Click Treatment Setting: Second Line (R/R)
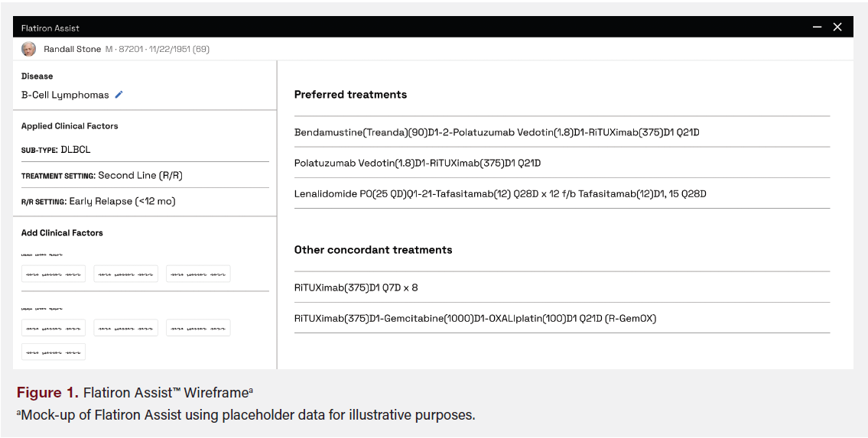Viewport: 868px width, 438px height. [102, 175]
